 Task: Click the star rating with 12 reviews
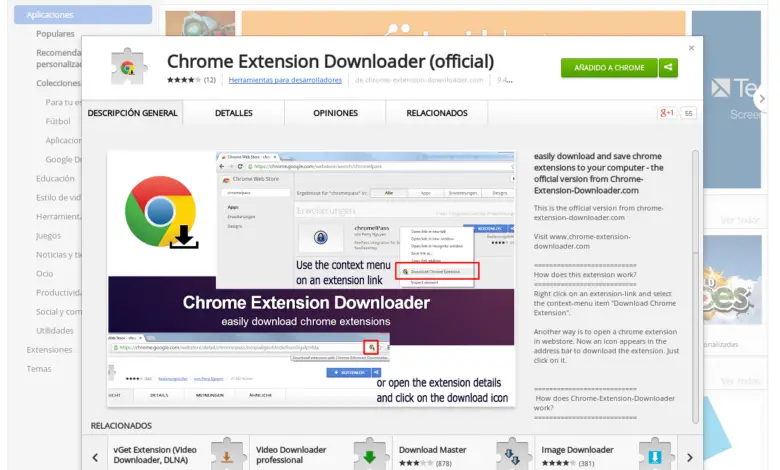click(192, 80)
